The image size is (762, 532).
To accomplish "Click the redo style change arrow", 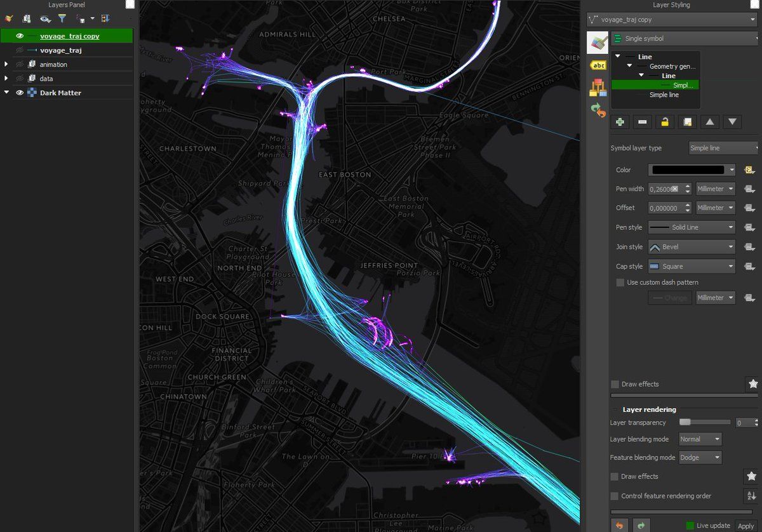I will pyautogui.click(x=641, y=526).
